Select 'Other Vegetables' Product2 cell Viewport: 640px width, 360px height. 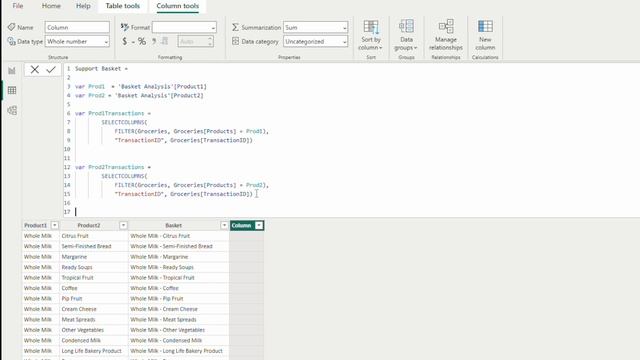coord(94,330)
